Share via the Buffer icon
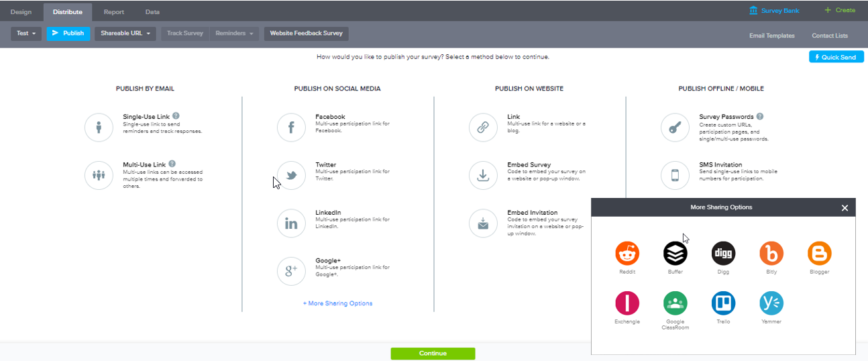The width and height of the screenshot is (868, 361). point(675,254)
